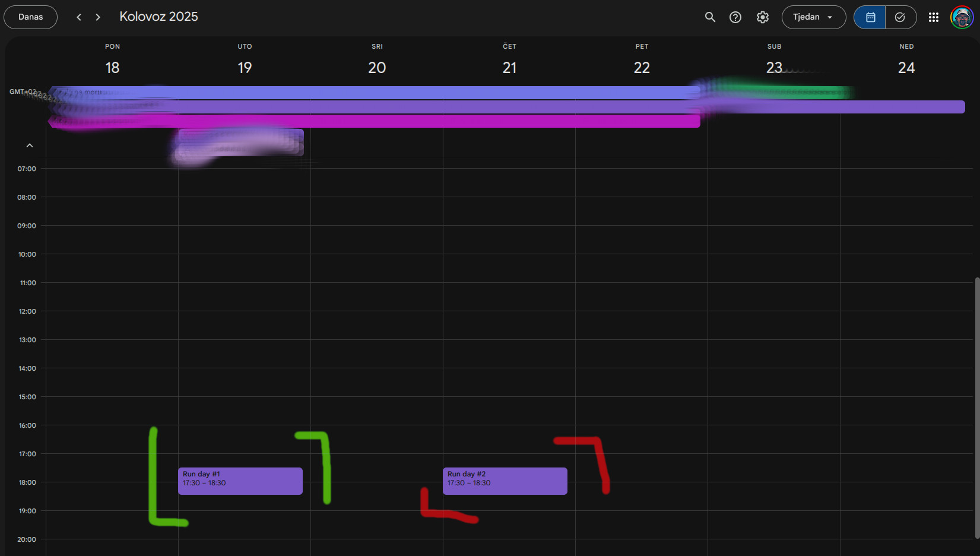Collapse the all-day events section
Screen dimensions: 980x556
[x=30, y=146]
